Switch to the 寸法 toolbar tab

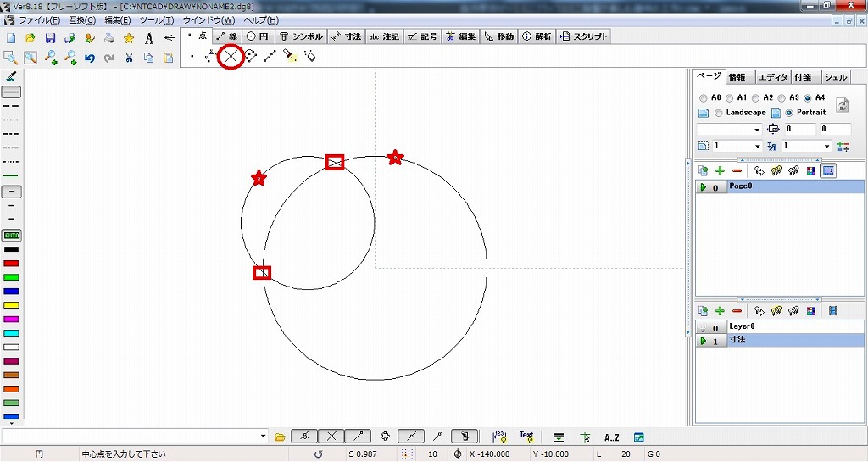(x=345, y=36)
